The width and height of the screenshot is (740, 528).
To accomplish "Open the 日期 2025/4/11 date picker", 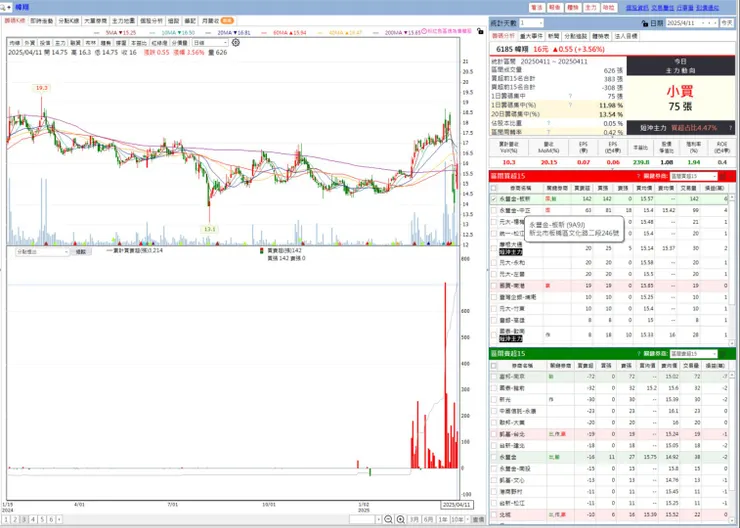I will pyautogui.click(x=692, y=23).
